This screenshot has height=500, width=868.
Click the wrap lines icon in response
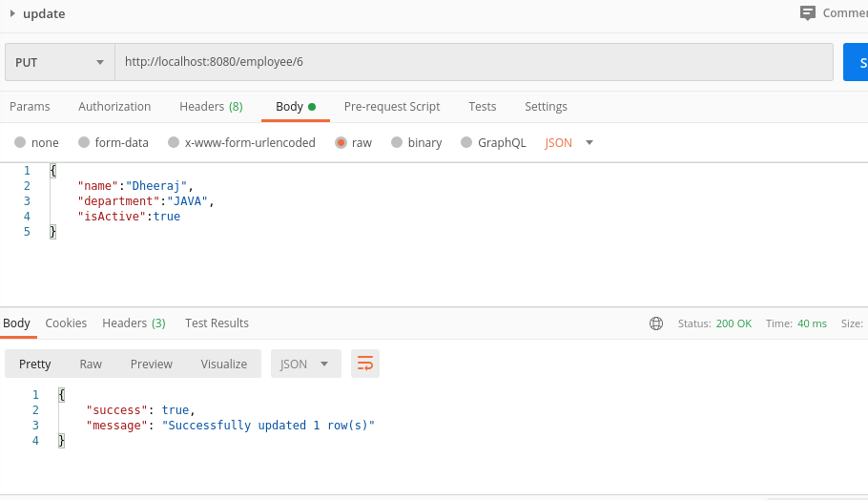tap(364, 364)
